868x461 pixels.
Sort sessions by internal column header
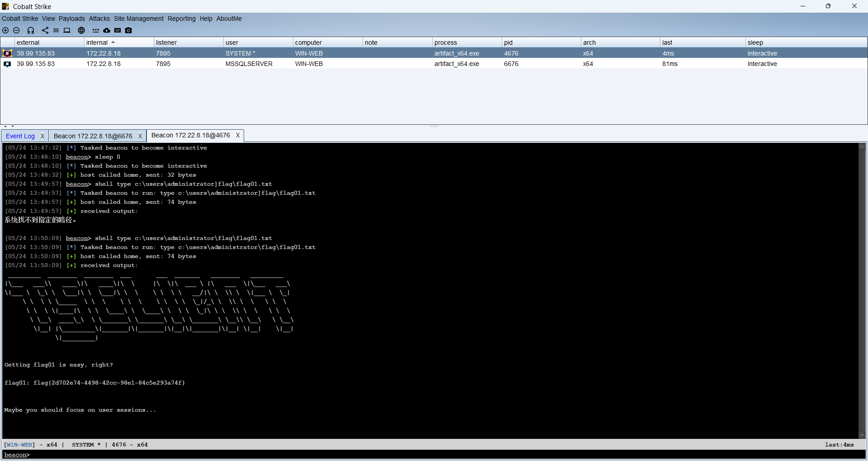119,42
